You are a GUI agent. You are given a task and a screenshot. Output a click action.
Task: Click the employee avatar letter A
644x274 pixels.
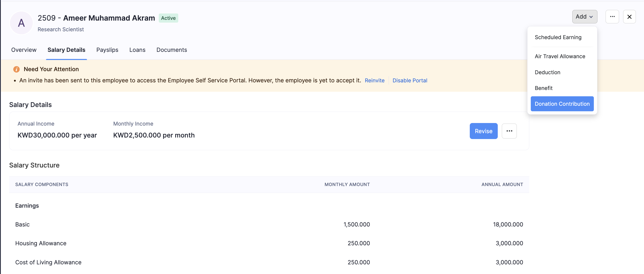point(21,23)
